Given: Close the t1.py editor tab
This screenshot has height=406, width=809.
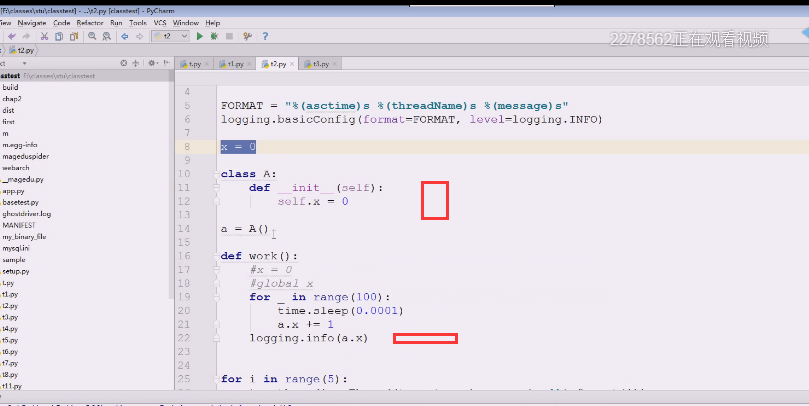Looking at the screenshot, I should coord(249,64).
